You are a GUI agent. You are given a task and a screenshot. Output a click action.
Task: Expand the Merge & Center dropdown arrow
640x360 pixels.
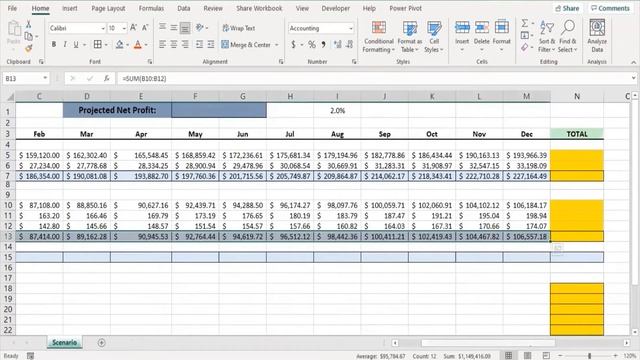point(277,44)
